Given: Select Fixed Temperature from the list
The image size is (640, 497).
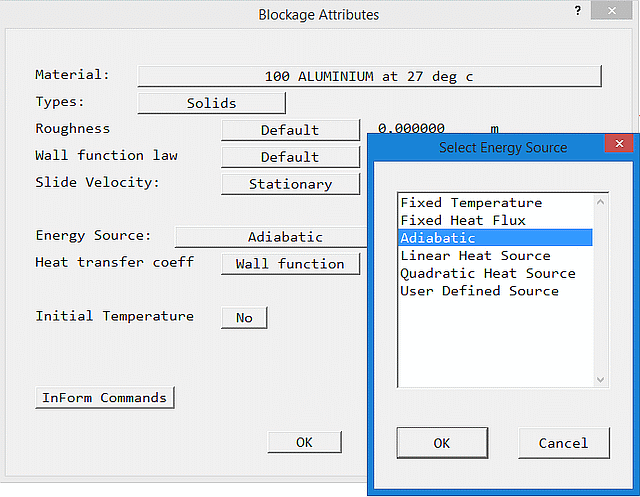Looking at the screenshot, I should click(471, 203).
